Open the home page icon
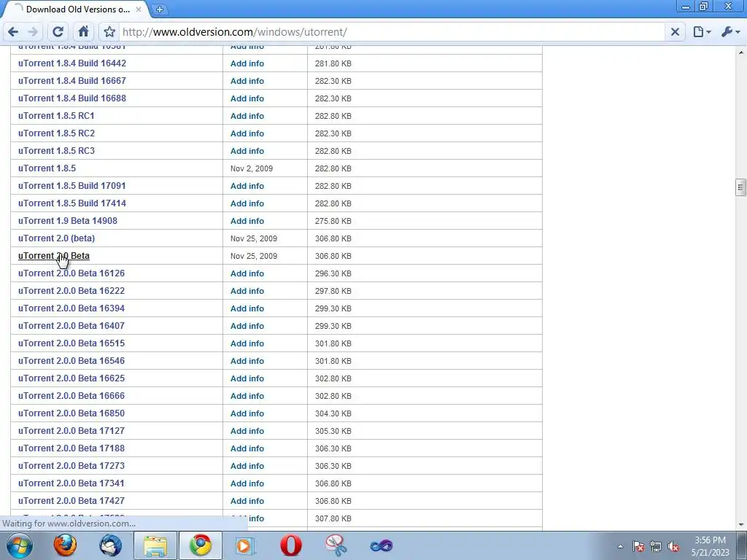This screenshot has height=560, width=747. click(x=83, y=32)
